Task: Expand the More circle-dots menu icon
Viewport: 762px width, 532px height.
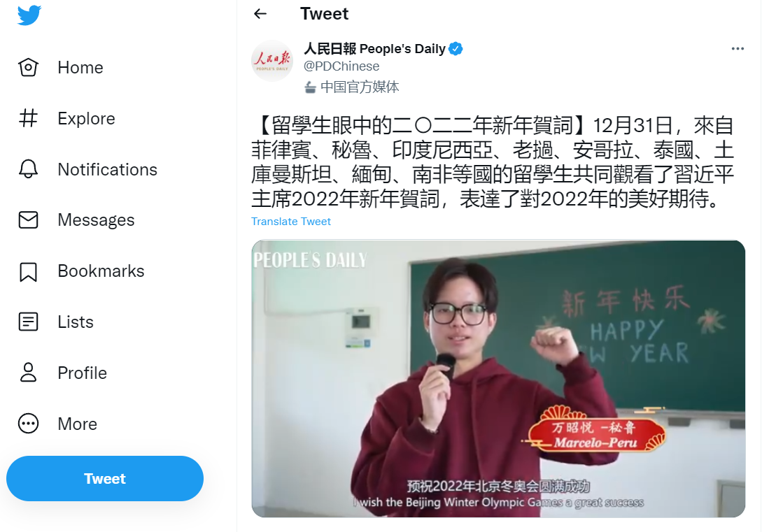Action: [28, 424]
